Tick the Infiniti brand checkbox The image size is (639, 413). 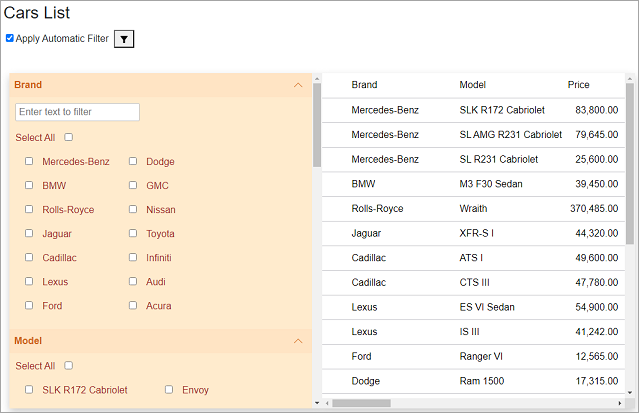pyautogui.click(x=133, y=257)
